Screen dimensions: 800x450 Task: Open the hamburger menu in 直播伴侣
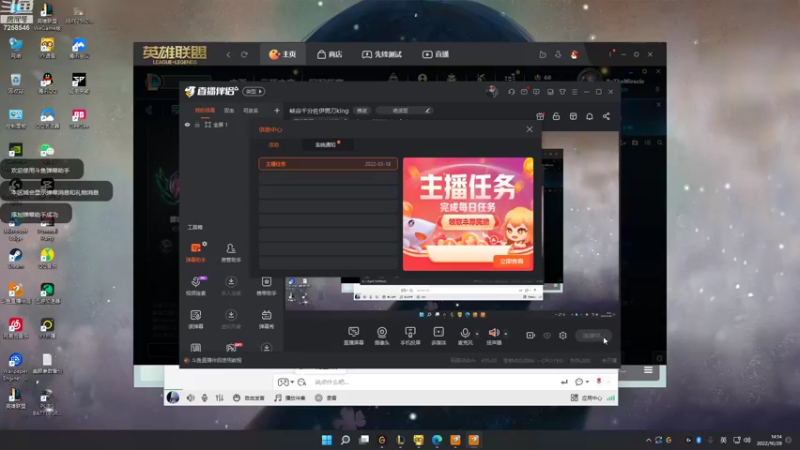(x=574, y=92)
